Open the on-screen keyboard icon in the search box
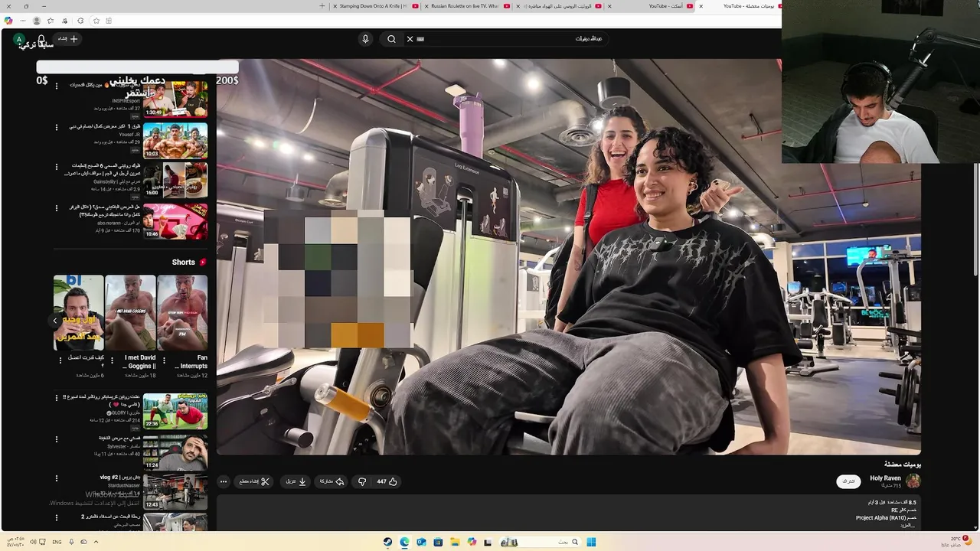This screenshot has width=980, height=551. coord(420,39)
